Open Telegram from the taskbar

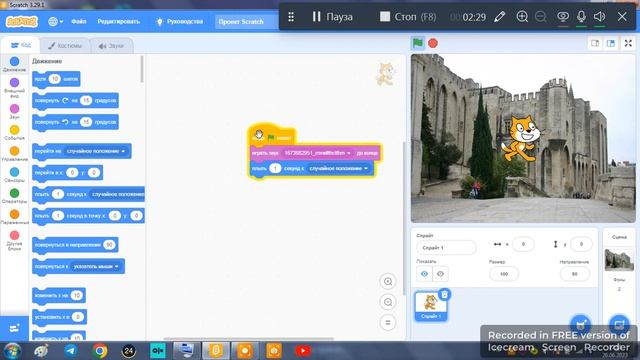click(x=71, y=351)
